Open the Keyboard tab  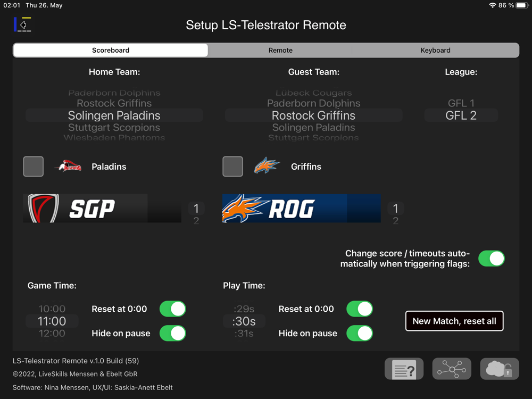435,50
